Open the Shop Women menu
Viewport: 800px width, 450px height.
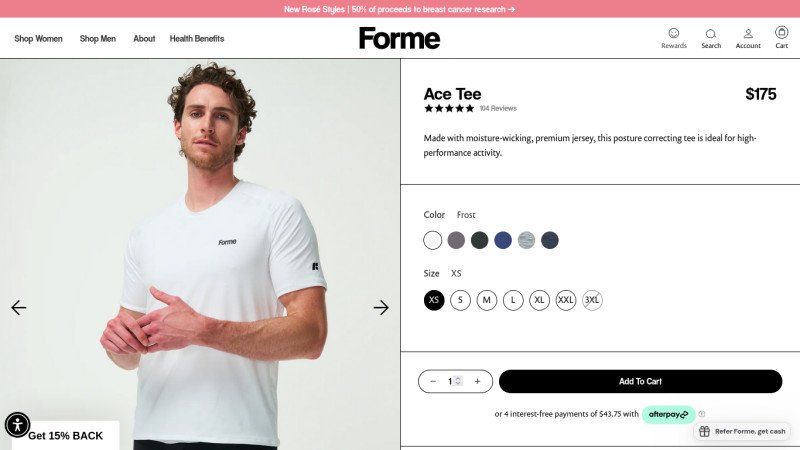(x=38, y=39)
